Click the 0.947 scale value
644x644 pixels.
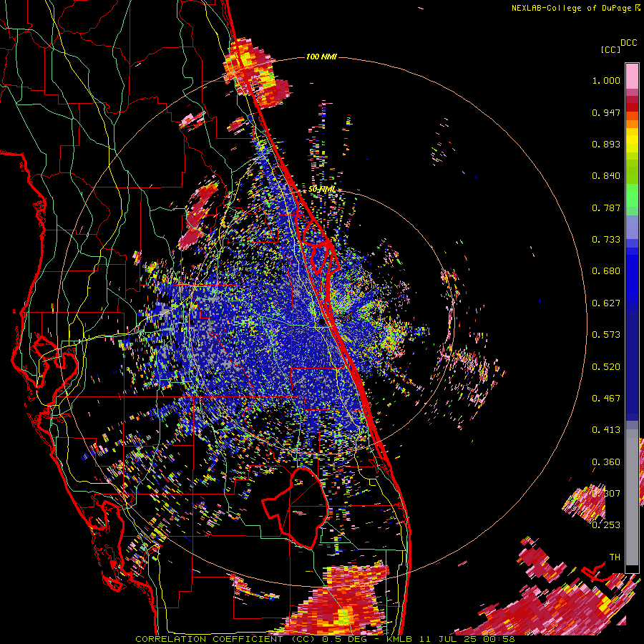click(606, 112)
